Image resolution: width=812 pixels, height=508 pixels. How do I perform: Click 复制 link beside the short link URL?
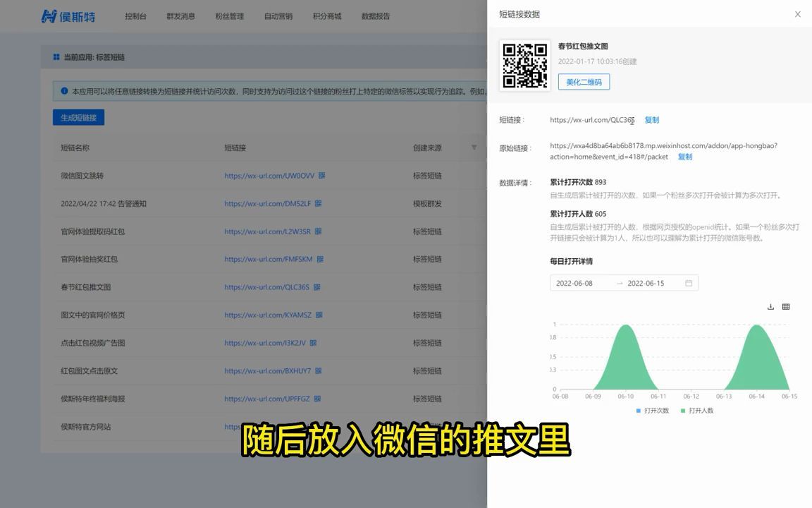(x=651, y=120)
